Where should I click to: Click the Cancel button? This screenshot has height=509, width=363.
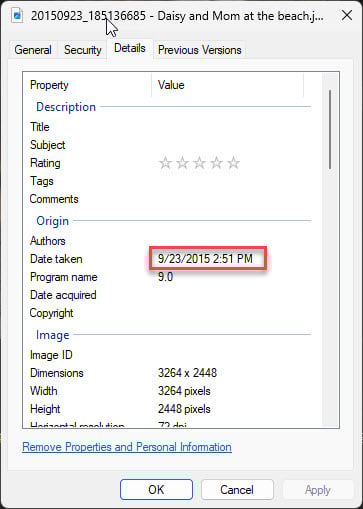tap(237, 490)
